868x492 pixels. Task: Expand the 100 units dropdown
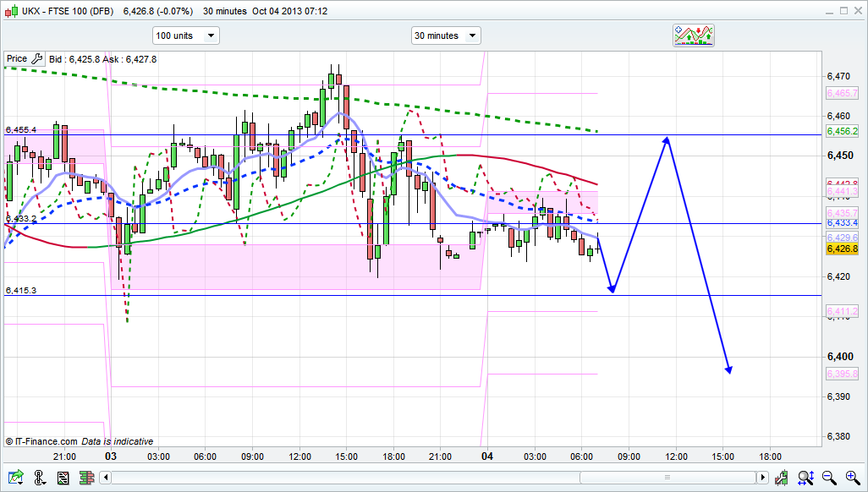tap(185, 36)
